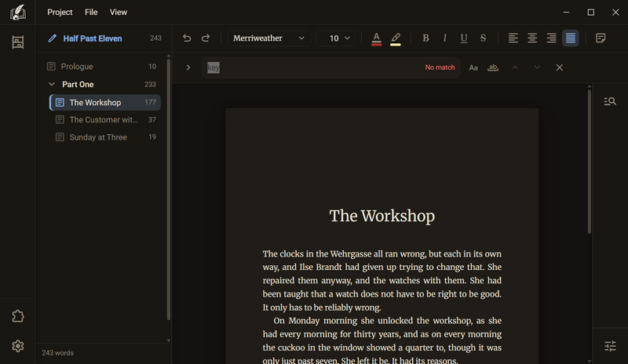Open the document search sidebar icon

610,101
